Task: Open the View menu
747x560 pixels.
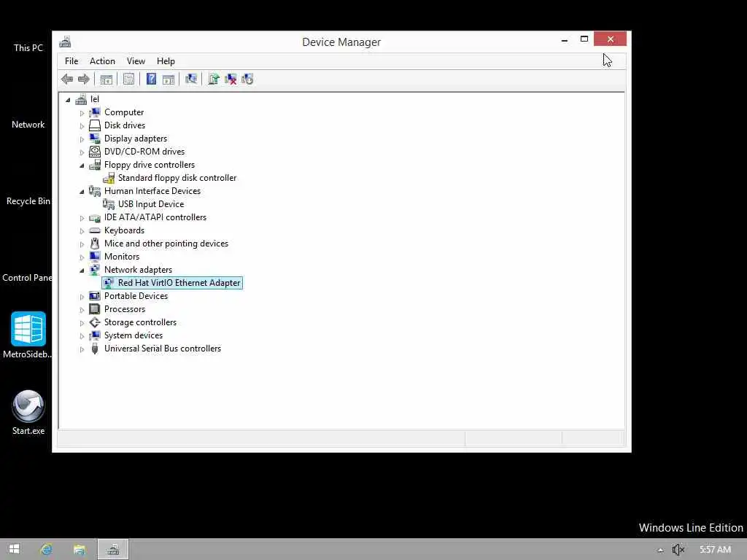Action: pos(136,61)
